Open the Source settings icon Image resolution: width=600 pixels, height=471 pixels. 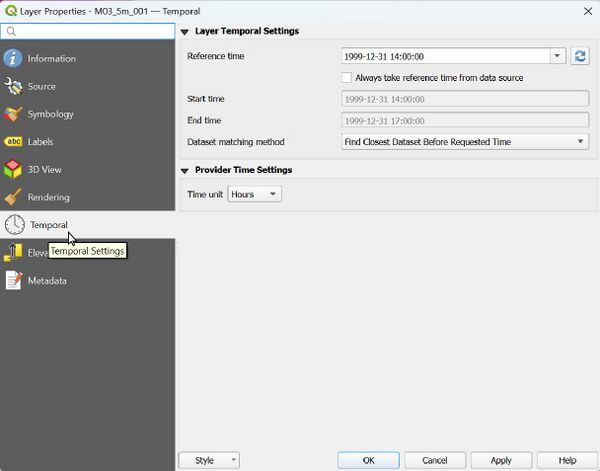[14, 87]
